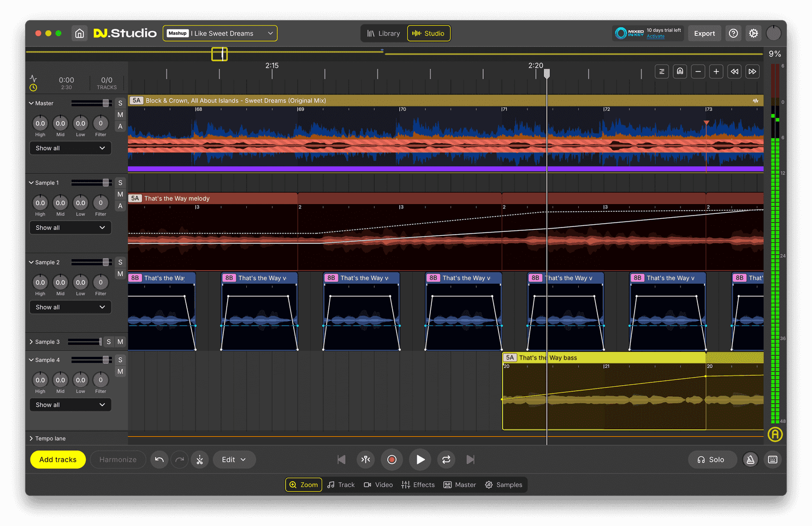Collapse the Master track

(31, 103)
